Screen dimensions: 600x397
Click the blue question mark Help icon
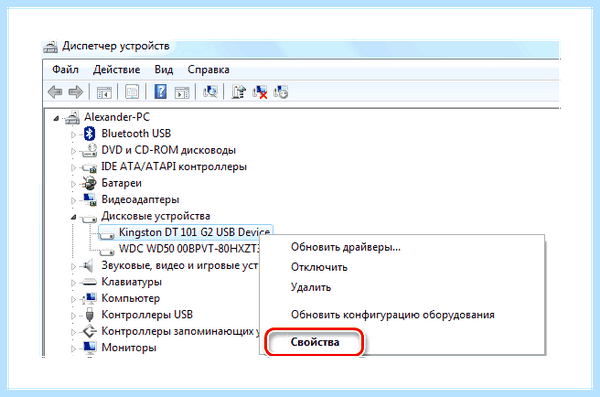[160, 92]
